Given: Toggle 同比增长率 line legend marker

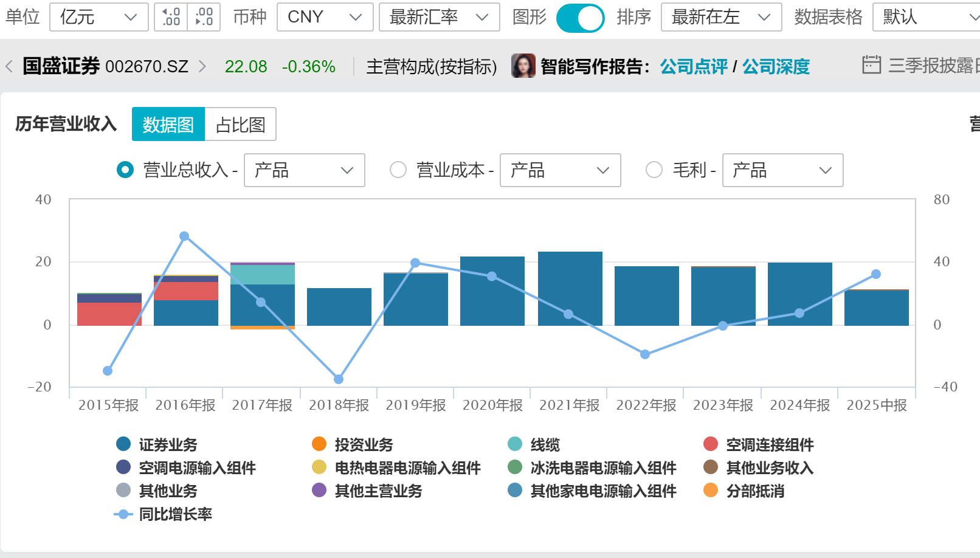Looking at the screenshot, I should point(123,514).
